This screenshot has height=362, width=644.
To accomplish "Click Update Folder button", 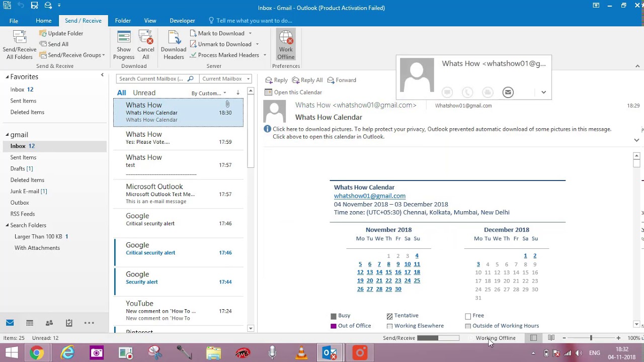I will tap(61, 33).
